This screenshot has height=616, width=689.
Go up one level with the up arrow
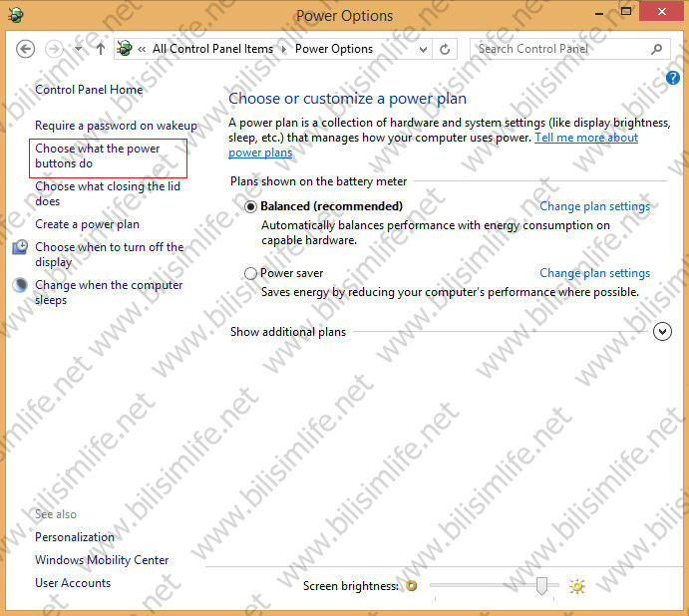coord(101,49)
